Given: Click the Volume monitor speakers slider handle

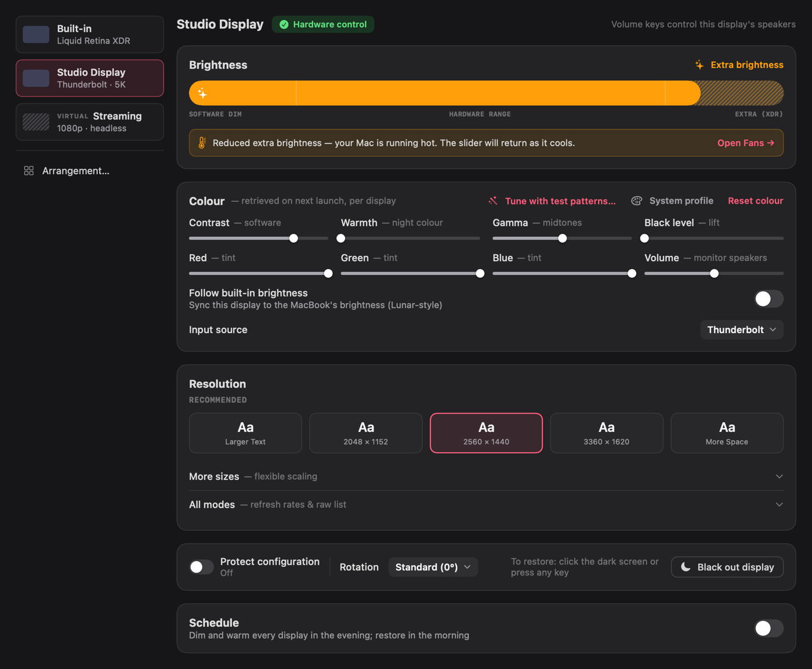Looking at the screenshot, I should [715, 273].
